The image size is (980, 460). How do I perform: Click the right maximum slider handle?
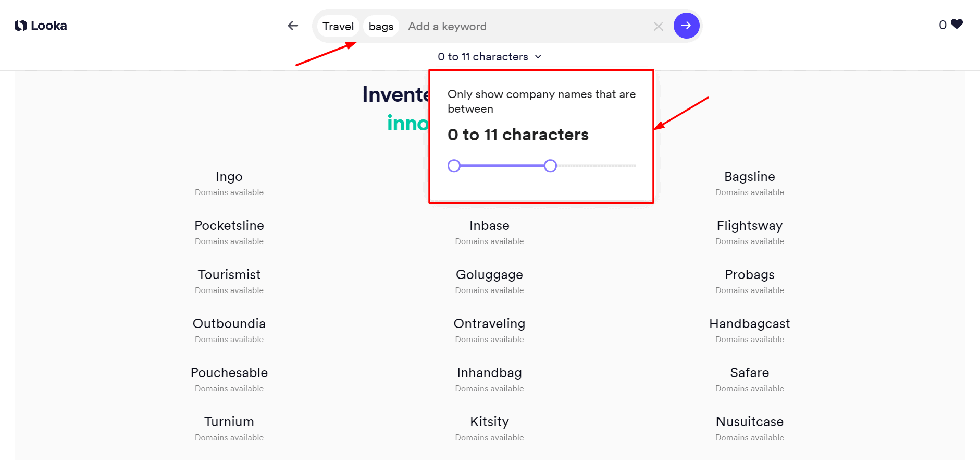pos(550,166)
